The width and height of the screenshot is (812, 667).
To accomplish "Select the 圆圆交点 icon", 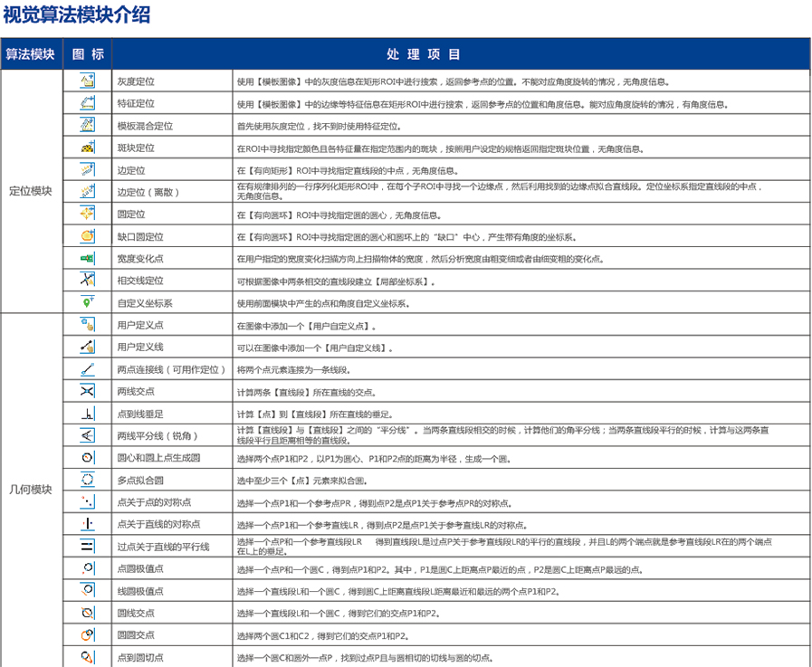I will 88,635.
